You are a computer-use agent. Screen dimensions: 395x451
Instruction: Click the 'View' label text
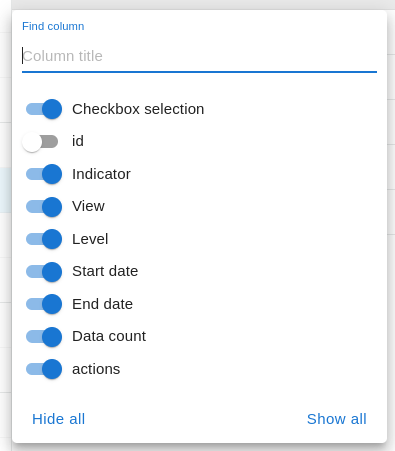pos(88,206)
